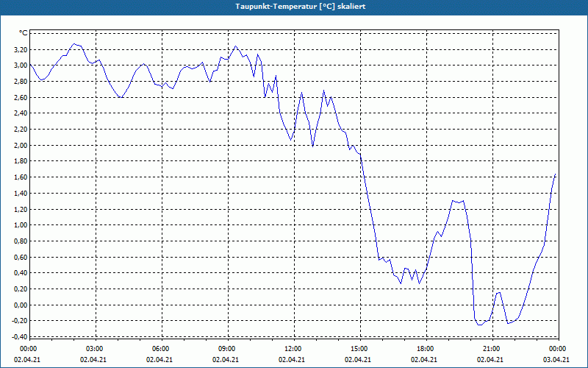The width and height of the screenshot is (588, 368).
Task: Click the y-axis label '-0,40'
Action: coord(21,337)
